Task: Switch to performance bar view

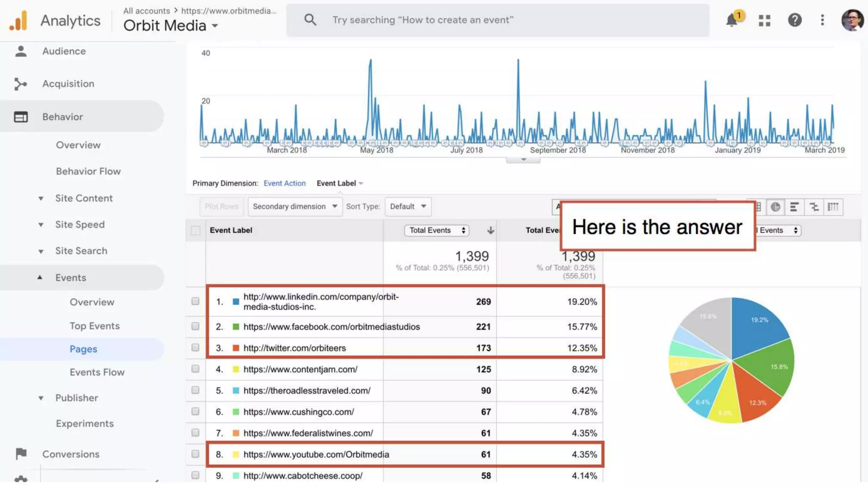Action: (x=794, y=207)
